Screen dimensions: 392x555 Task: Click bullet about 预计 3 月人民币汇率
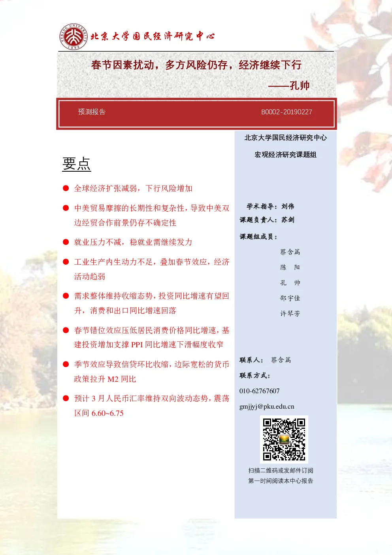click(x=152, y=405)
